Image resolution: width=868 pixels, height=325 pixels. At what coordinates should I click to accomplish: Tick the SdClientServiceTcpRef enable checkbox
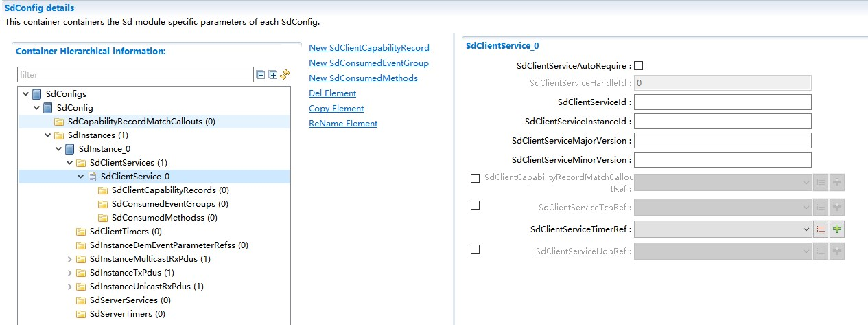pyautogui.click(x=476, y=205)
